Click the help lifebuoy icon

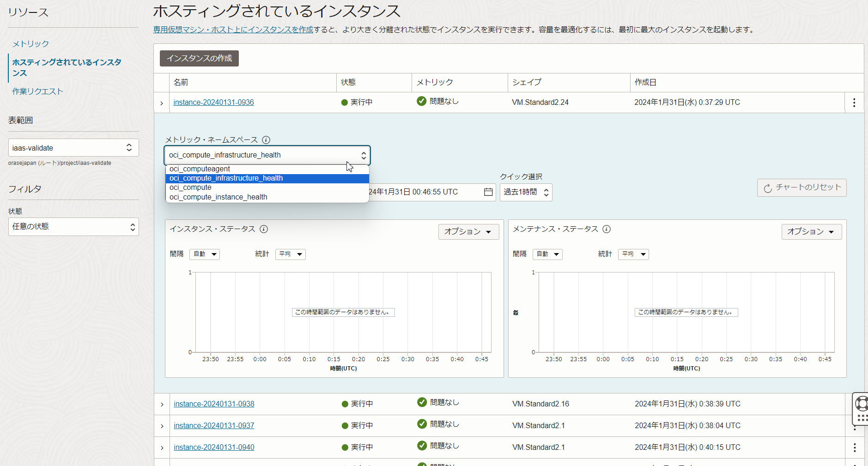click(x=861, y=404)
